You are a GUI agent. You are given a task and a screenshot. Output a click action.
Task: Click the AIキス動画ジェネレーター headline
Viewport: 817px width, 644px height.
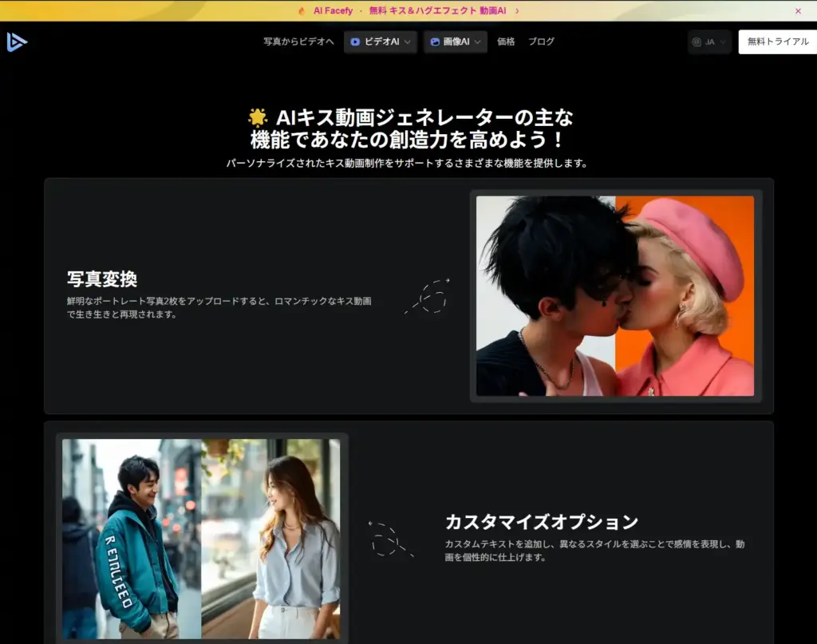click(x=412, y=128)
